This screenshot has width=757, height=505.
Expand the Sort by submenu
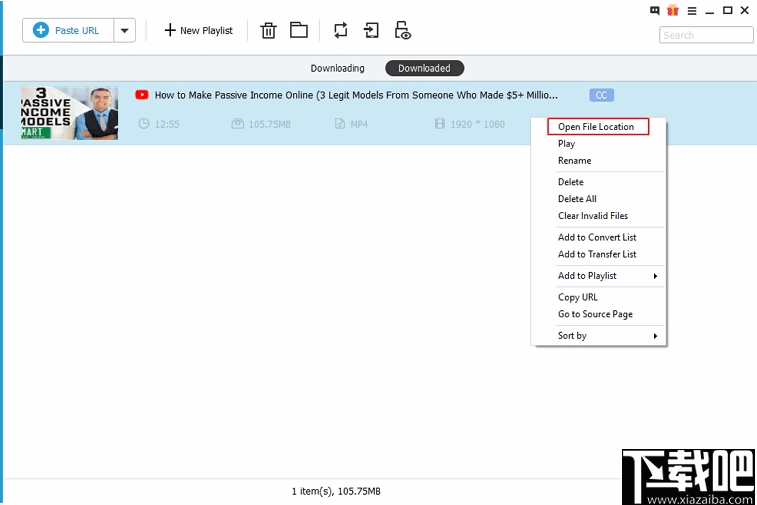(x=608, y=336)
